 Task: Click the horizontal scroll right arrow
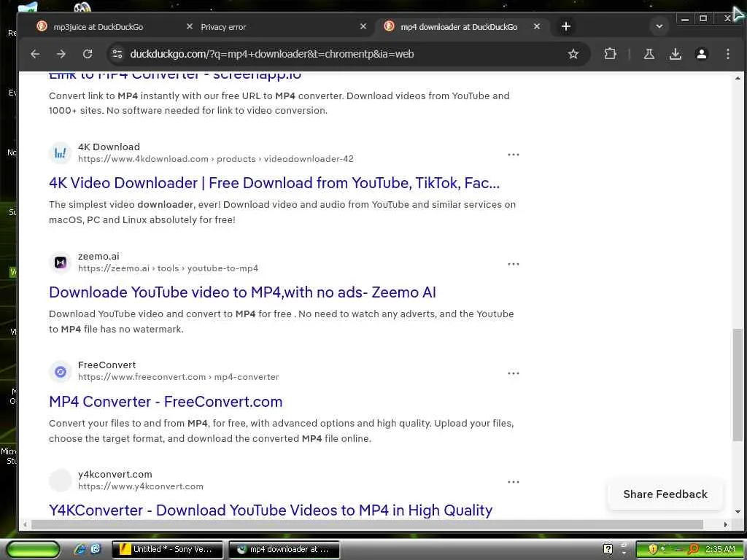coord(725,524)
